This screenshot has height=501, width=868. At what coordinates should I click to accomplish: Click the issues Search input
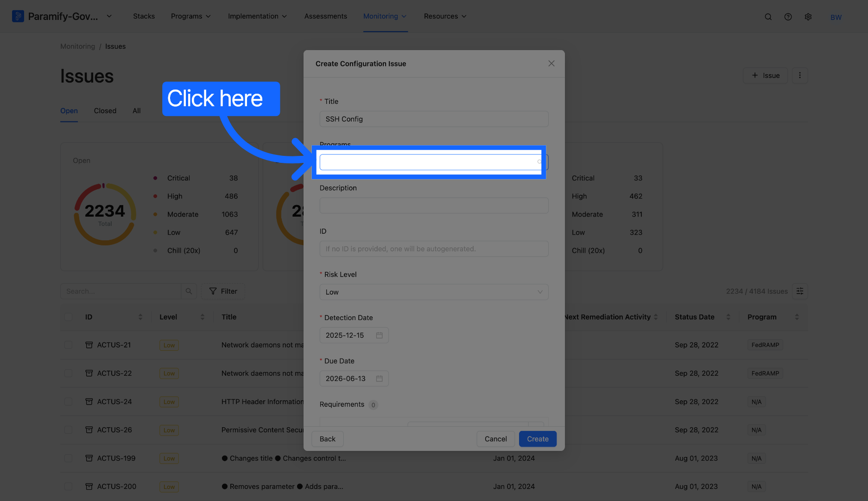(120, 291)
